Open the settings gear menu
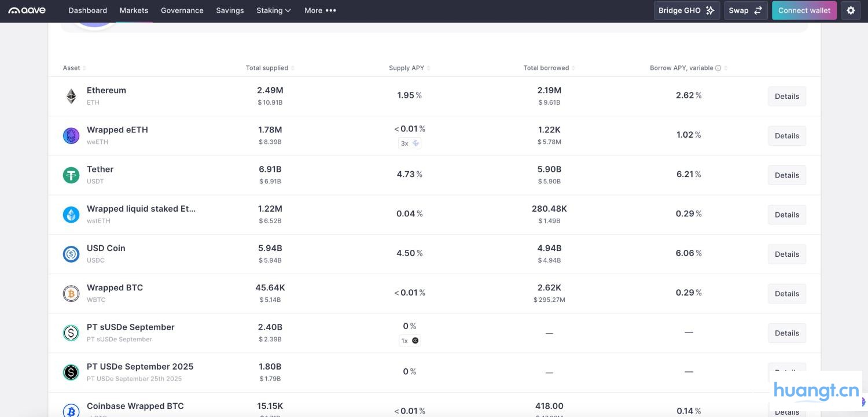868x417 pixels. [x=851, y=10]
